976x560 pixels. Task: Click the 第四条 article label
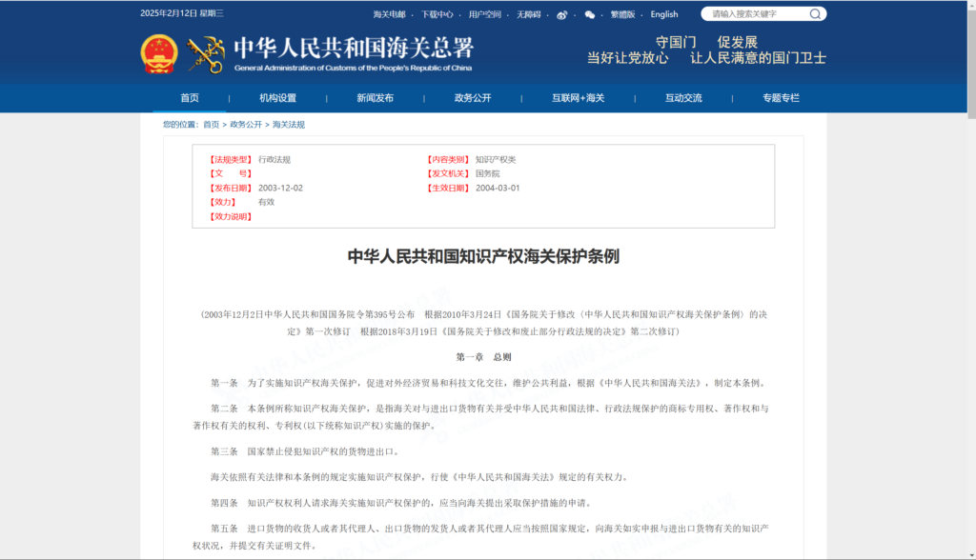coord(224,503)
